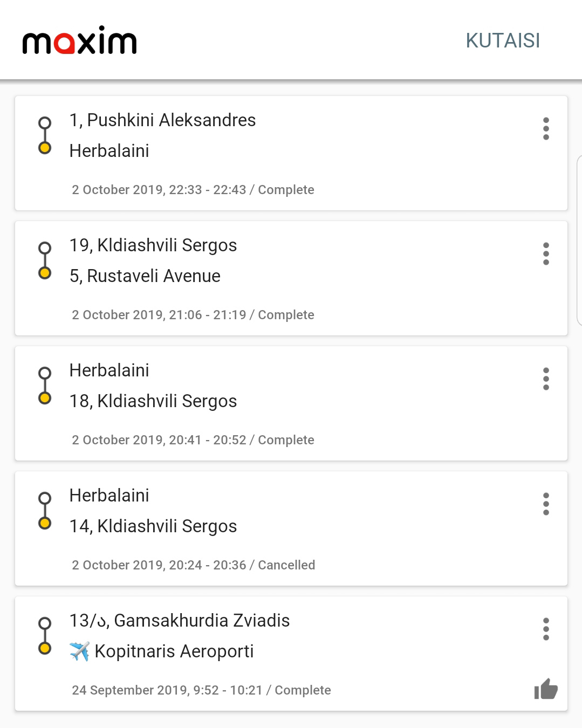Open three-dot menu for 19, Kldiashvili Sergos ride
The width and height of the screenshot is (582, 728).
pyautogui.click(x=546, y=254)
